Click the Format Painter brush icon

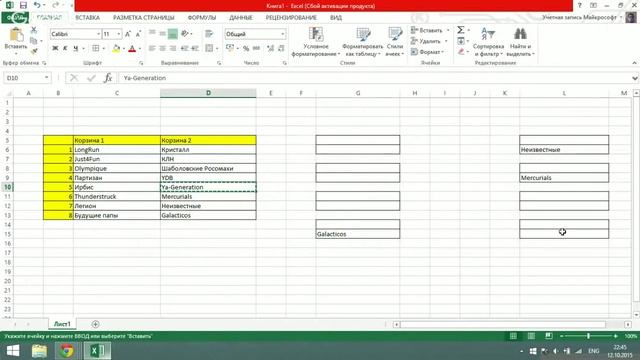(x=34, y=51)
